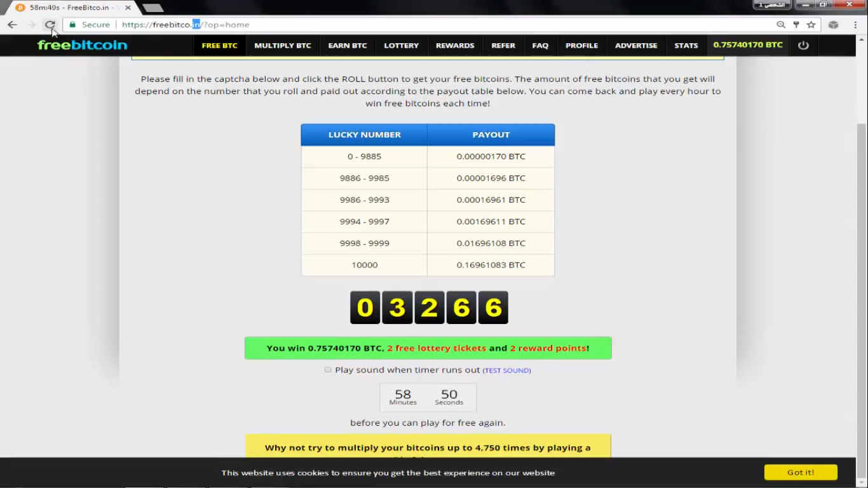Click the browser reload page icon
868x488 pixels.
(x=50, y=25)
